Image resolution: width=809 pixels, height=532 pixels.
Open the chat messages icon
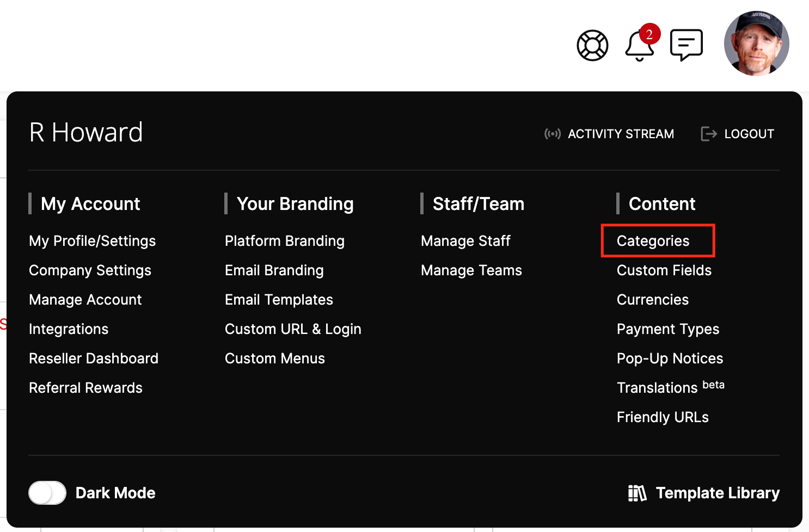click(687, 45)
